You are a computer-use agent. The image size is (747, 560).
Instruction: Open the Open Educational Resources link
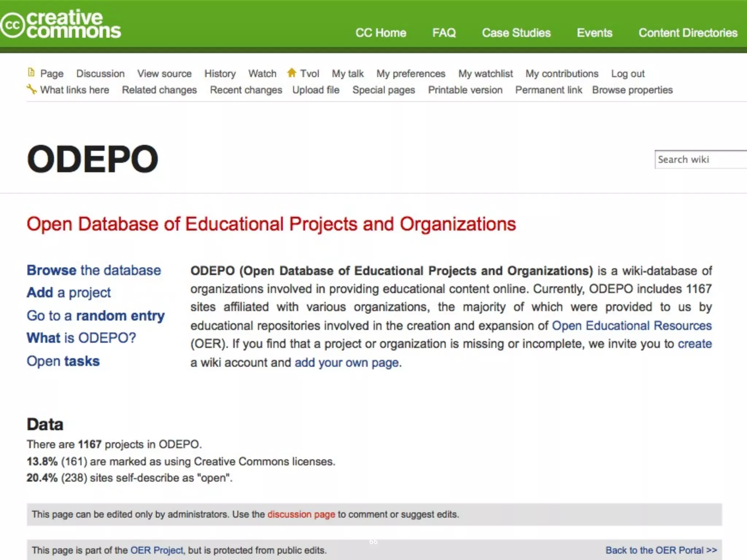click(x=631, y=326)
